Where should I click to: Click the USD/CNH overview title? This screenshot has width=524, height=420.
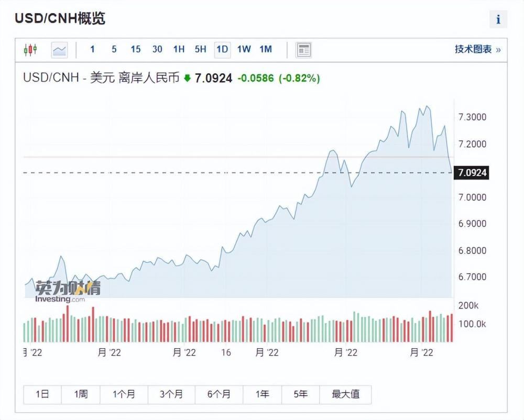click(x=59, y=17)
